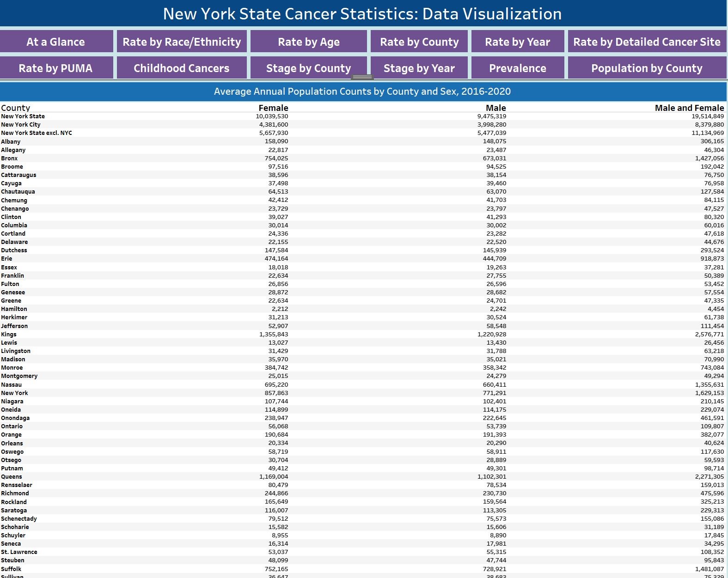
Task: Open the Stage by Year view
Action: click(x=419, y=68)
